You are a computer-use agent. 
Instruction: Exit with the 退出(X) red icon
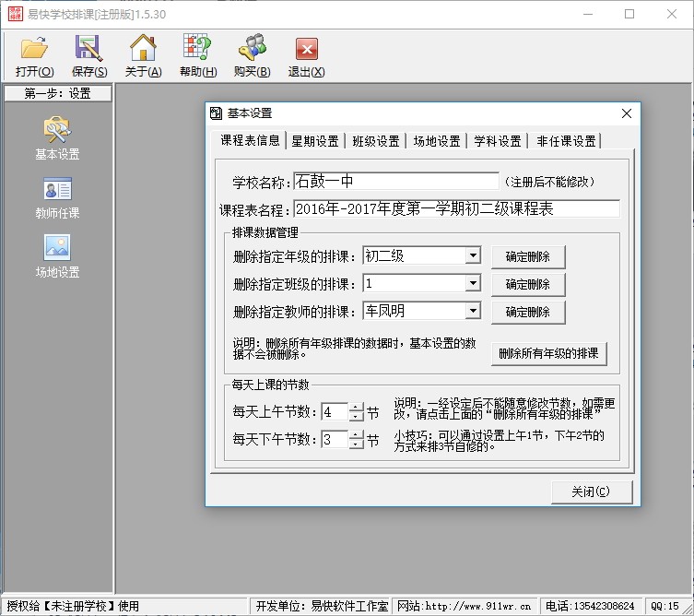(306, 56)
